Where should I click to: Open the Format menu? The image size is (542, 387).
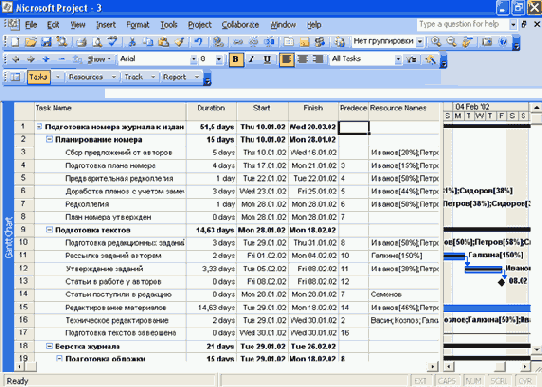(138, 25)
